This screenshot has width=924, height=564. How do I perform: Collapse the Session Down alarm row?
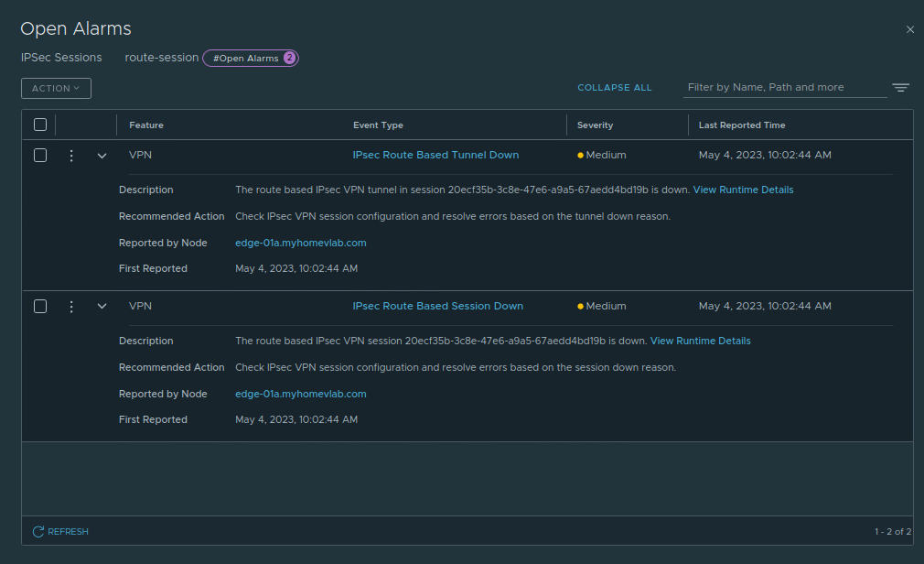pyautogui.click(x=102, y=307)
